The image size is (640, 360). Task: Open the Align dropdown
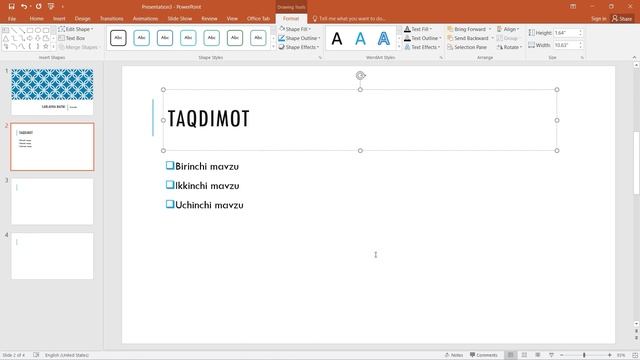[508, 29]
